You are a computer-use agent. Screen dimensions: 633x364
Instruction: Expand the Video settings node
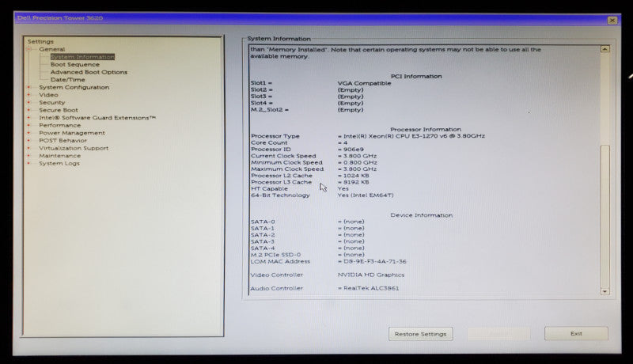pos(28,95)
